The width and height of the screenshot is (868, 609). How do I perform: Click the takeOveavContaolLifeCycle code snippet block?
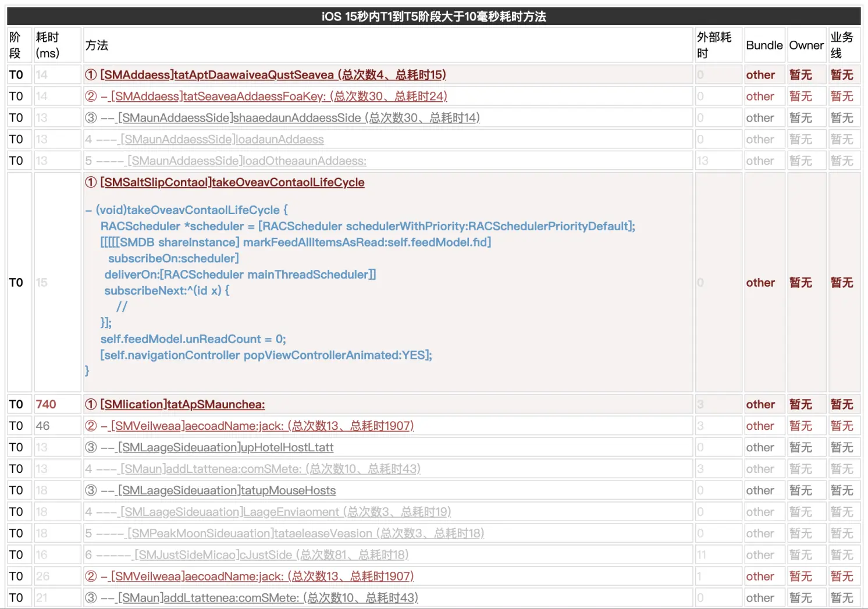pos(360,290)
